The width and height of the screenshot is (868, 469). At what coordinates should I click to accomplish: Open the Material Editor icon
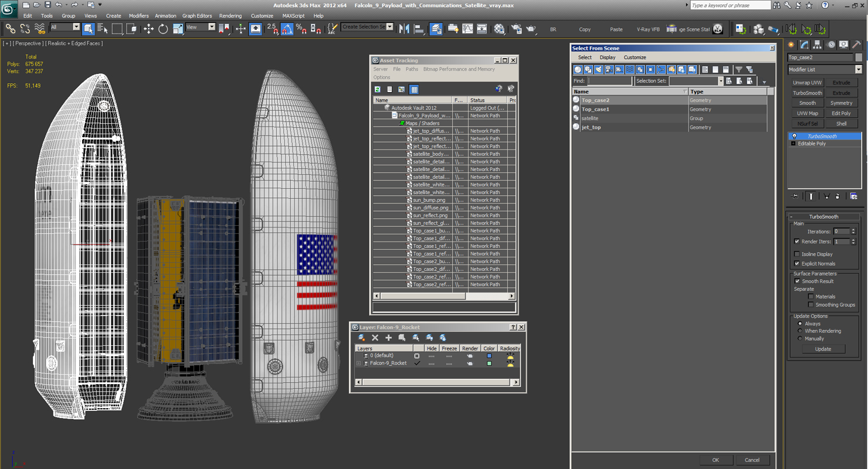(499, 29)
